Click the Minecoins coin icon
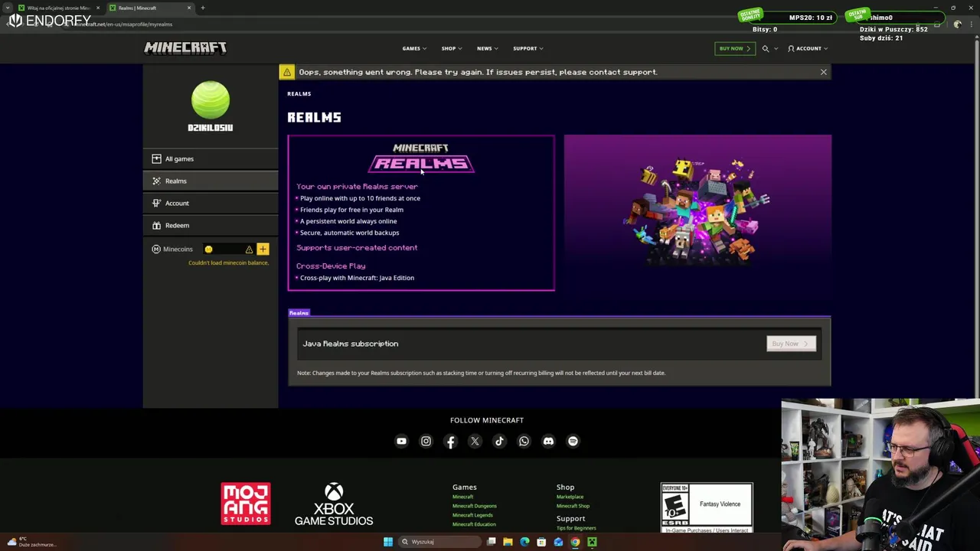The height and width of the screenshot is (551, 980). coord(208,249)
